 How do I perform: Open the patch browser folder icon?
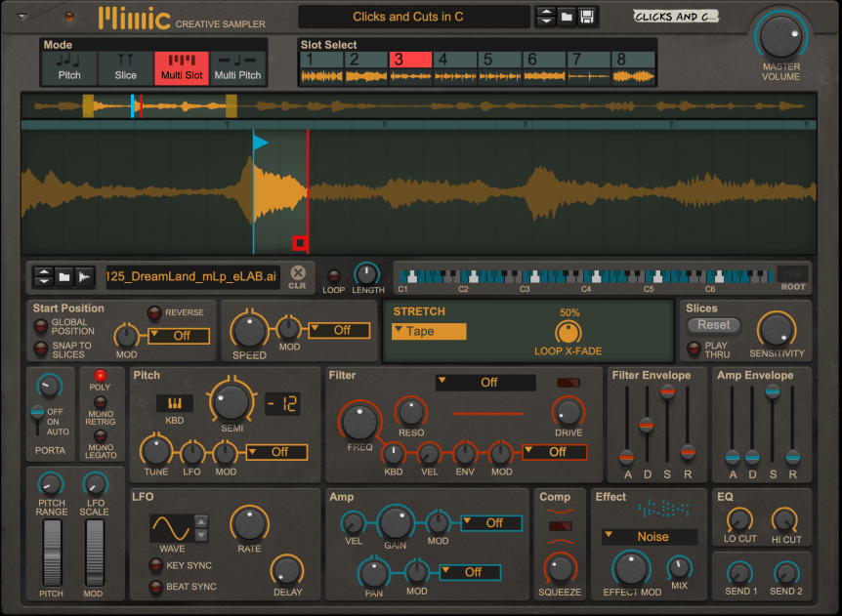(x=567, y=17)
